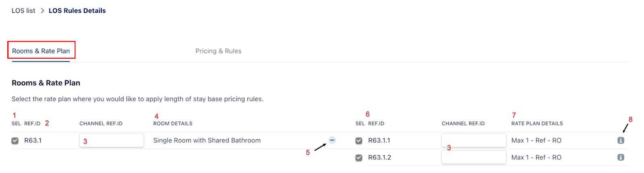Click the breadcrumb chevron arrow icon
644x173 pixels.
coord(42,11)
